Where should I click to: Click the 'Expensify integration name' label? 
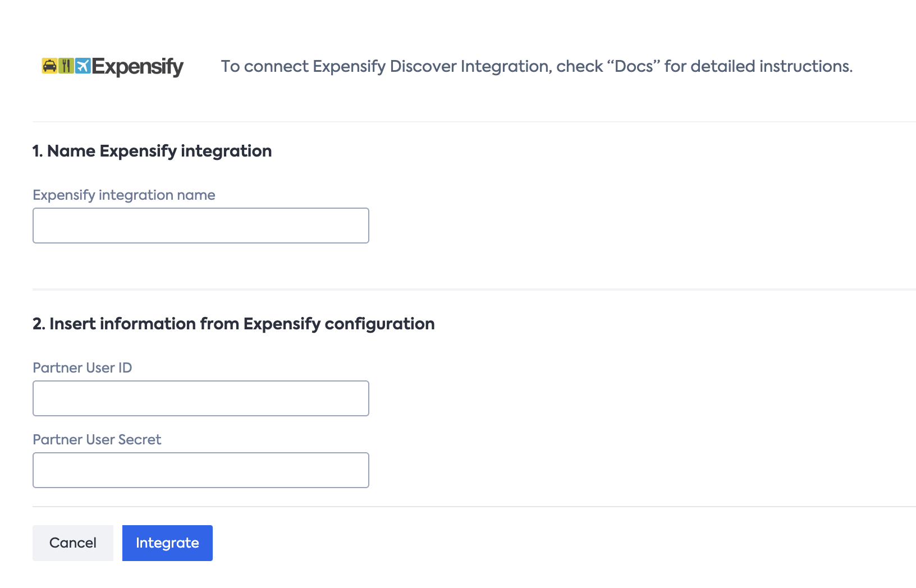click(x=124, y=195)
